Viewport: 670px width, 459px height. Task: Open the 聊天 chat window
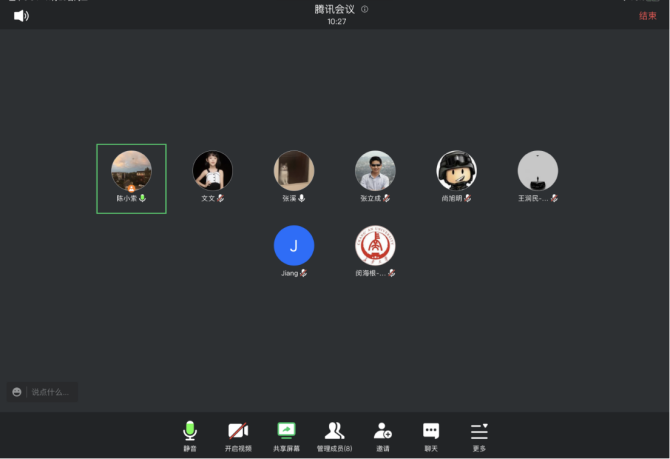click(x=431, y=435)
